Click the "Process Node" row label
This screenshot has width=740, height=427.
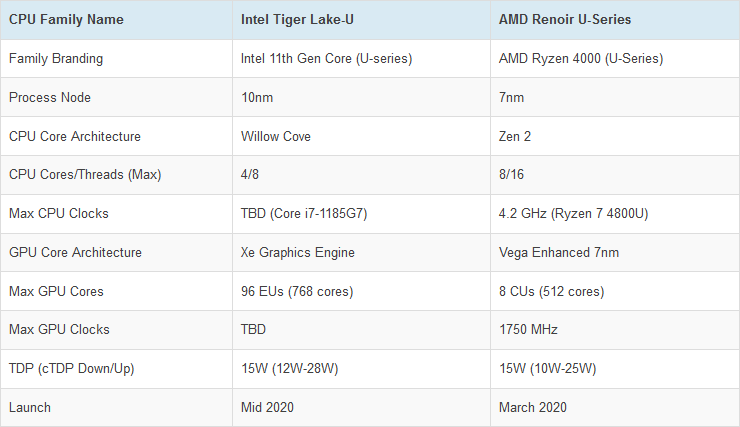pos(50,97)
